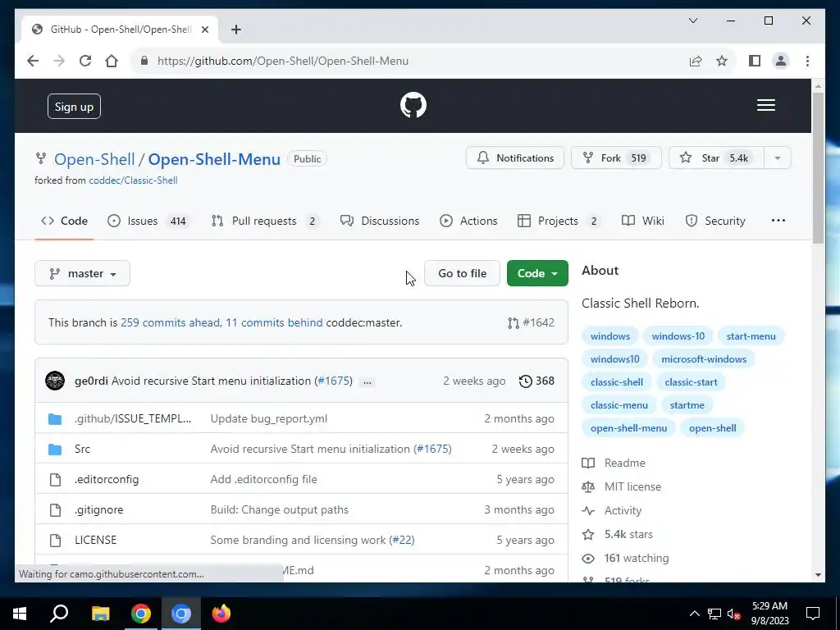The height and width of the screenshot is (630, 840).
Task: Expand the green Code dropdown button
Action: coord(537,273)
